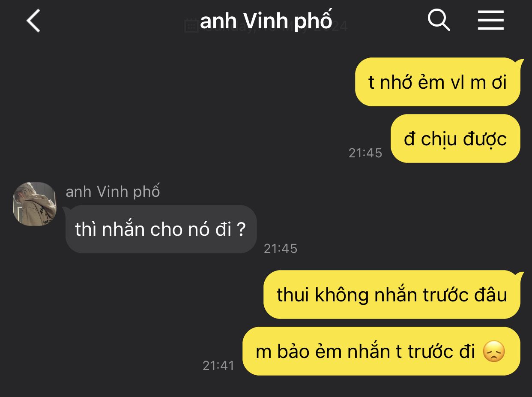532x397 pixels.
Task: Tap the question mark in the gray bubble
Action: pos(241,230)
